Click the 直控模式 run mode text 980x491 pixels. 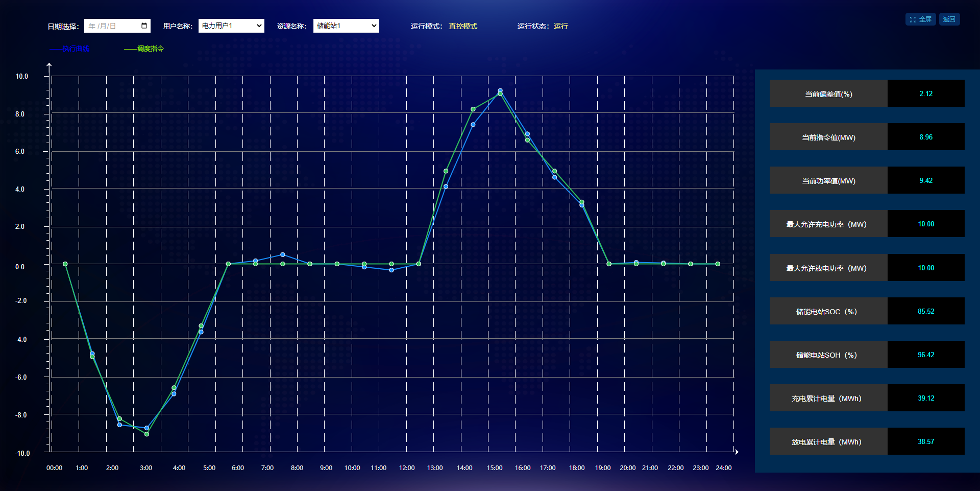tap(462, 27)
